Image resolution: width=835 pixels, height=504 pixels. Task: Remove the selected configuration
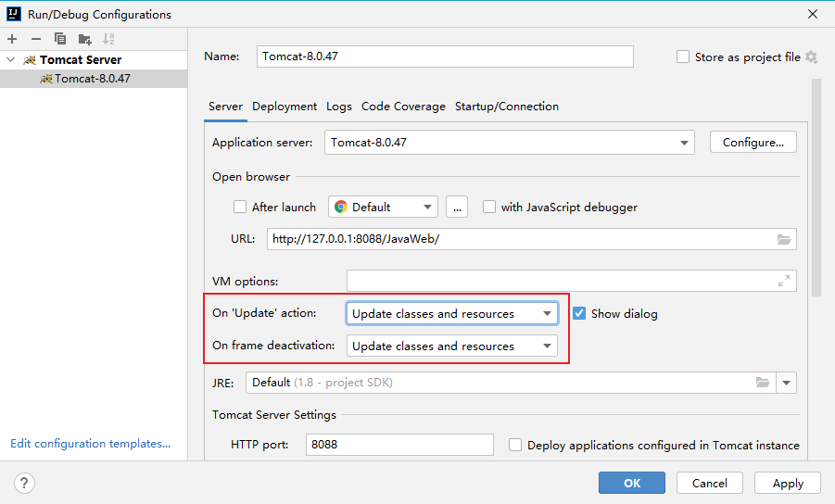36,39
